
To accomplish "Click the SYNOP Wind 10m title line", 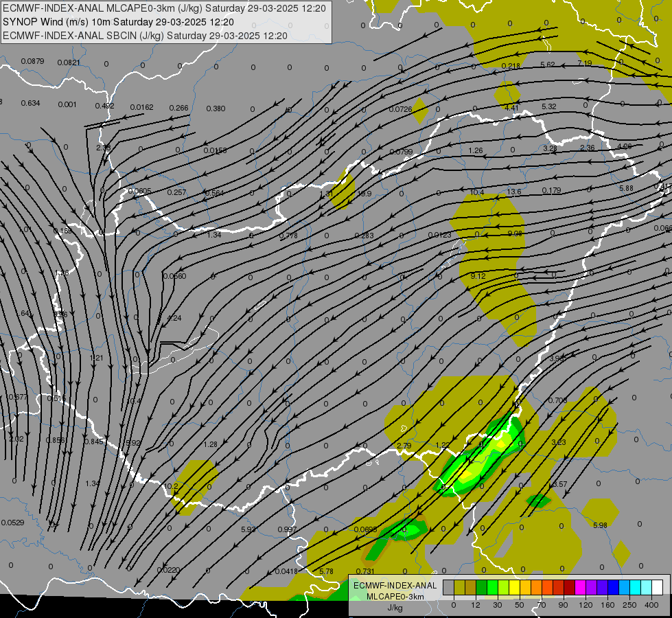I will [x=118, y=22].
